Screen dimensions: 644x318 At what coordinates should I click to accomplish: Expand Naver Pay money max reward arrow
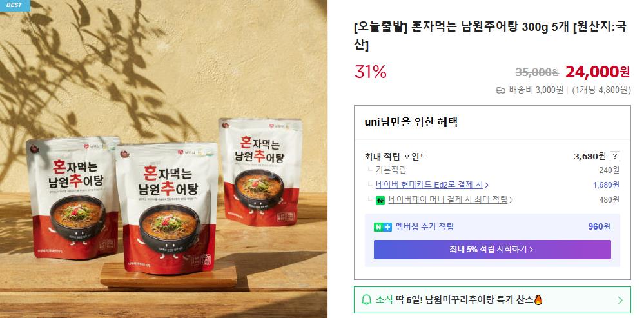(511, 200)
